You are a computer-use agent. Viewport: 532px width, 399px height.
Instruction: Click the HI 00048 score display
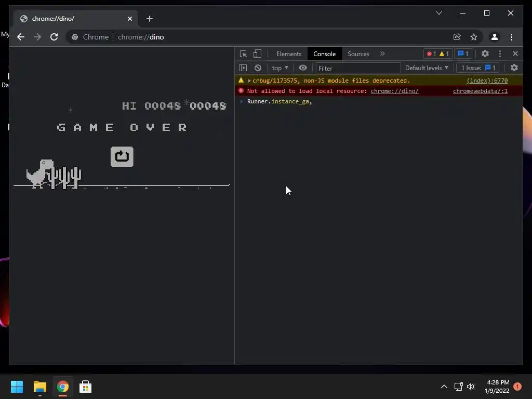pyautogui.click(x=152, y=106)
